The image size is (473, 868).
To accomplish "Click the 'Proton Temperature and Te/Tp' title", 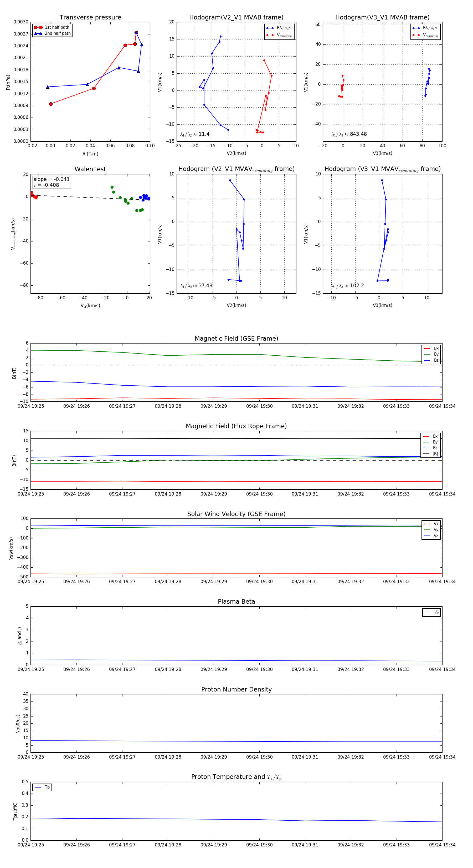I will [236, 777].
